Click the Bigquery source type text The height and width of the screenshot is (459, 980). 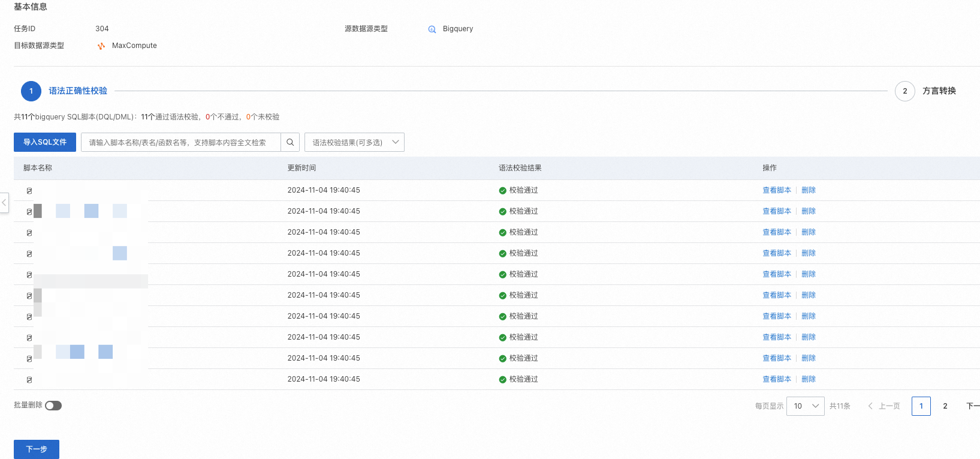pos(458,29)
